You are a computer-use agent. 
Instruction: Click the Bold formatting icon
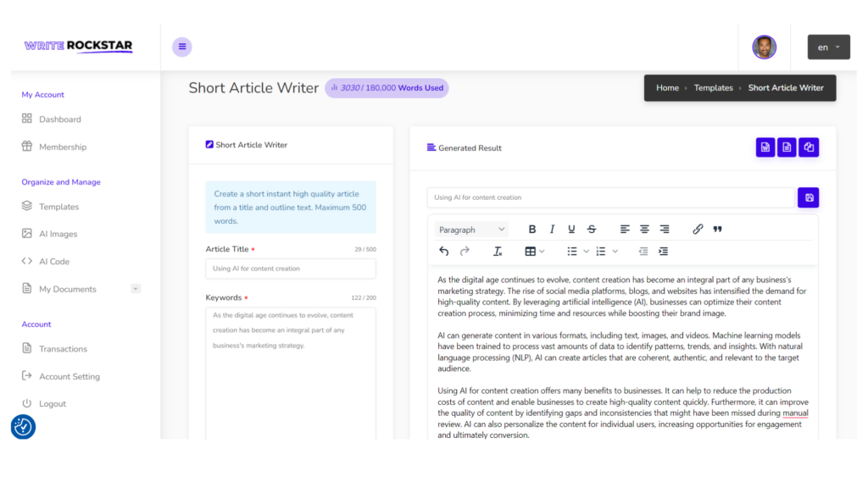click(532, 230)
